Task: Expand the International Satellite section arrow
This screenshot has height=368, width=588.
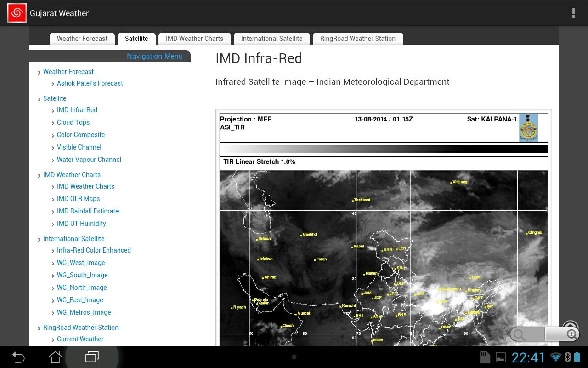Action: [40, 239]
